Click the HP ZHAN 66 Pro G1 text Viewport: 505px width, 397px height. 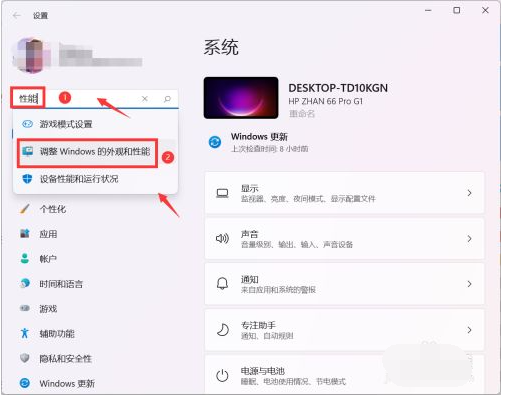[326, 101]
